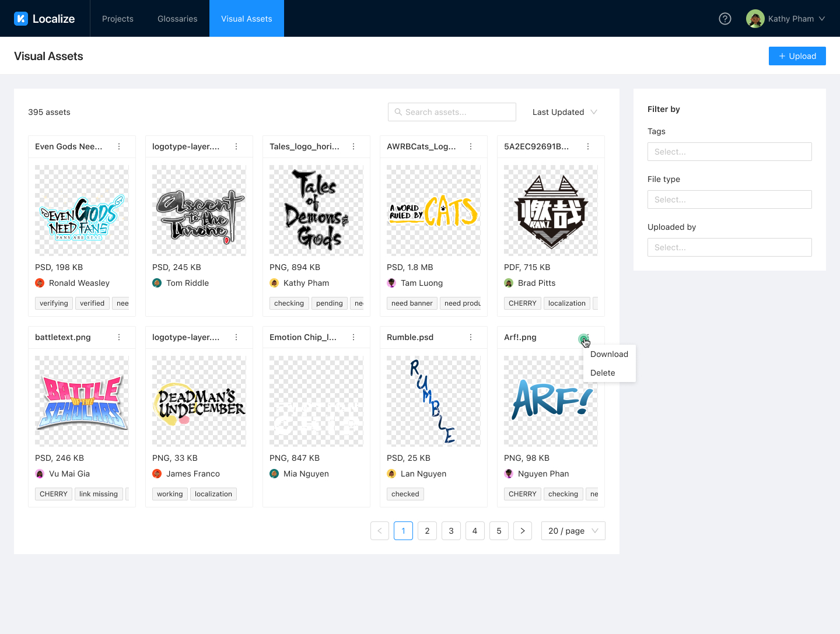The width and height of the screenshot is (840, 634).
Task: Open the three-dot menu for Rumble.psd
Action: tap(471, 337)
